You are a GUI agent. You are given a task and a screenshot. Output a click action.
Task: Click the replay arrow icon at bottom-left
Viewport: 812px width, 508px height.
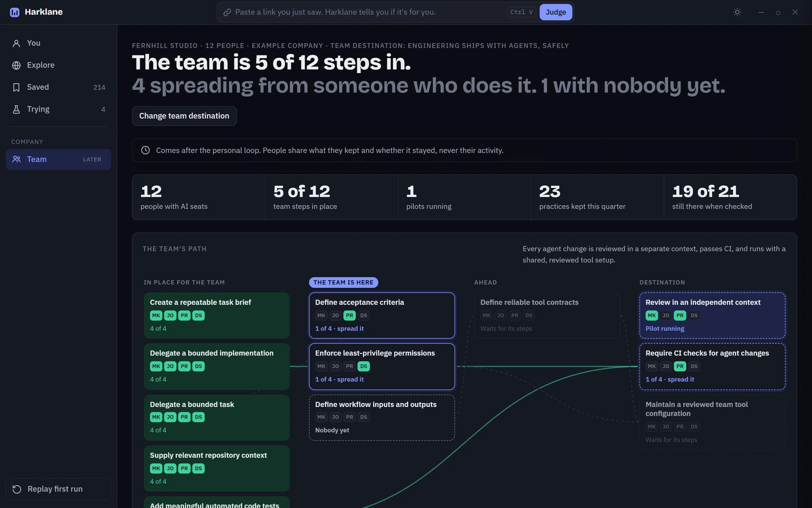pos(17,489)
